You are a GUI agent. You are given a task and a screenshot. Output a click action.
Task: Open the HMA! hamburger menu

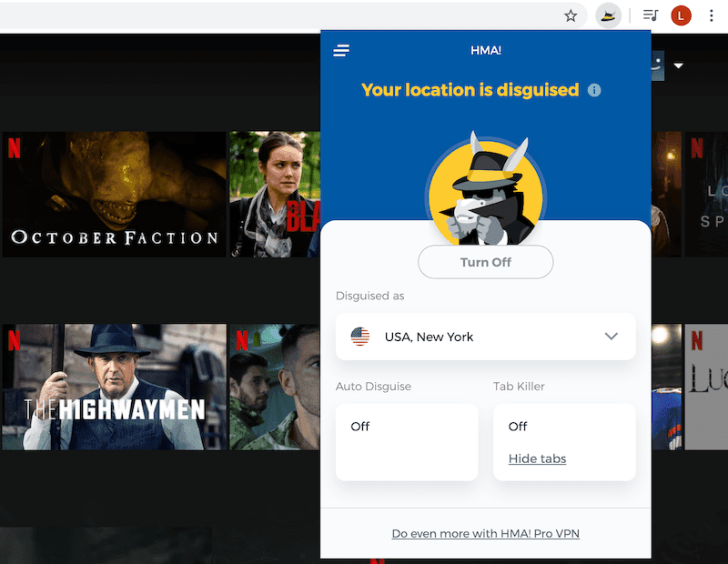[x=341, y=51]
